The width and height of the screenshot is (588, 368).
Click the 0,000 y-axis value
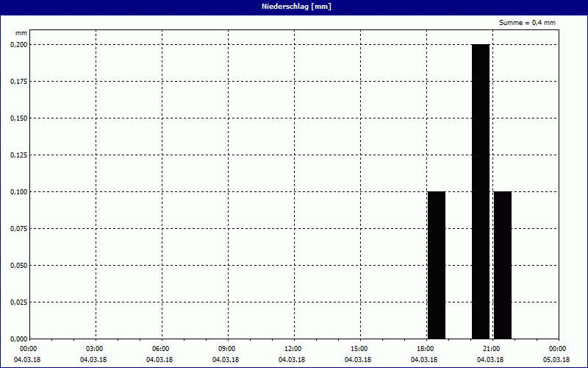pos(19,339)
